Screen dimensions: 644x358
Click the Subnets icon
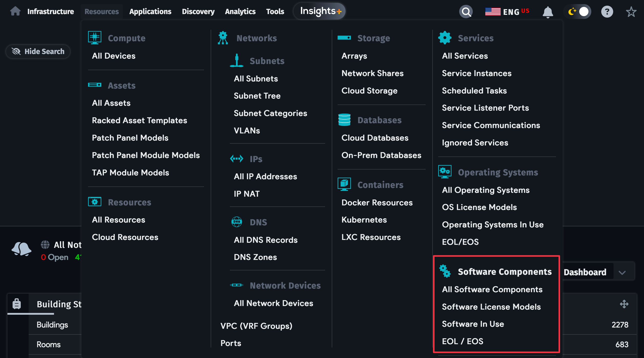pyautogui.click(x=237, y=60)
